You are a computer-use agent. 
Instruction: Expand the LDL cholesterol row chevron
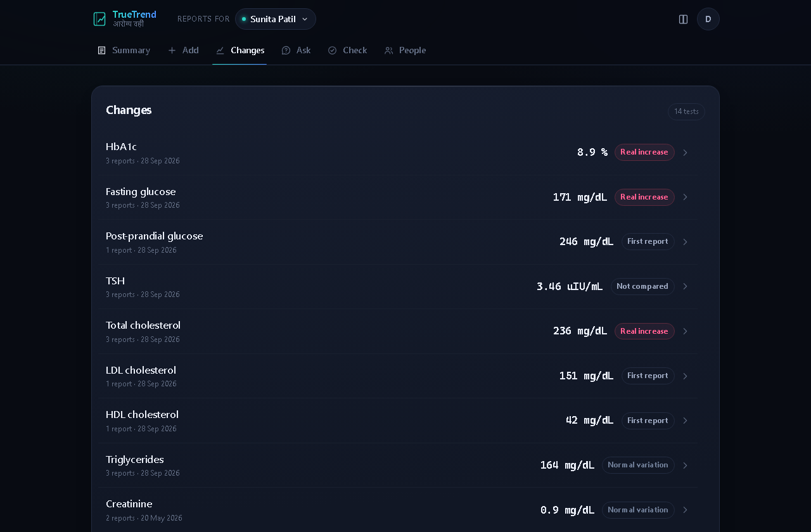pos(685,376)
